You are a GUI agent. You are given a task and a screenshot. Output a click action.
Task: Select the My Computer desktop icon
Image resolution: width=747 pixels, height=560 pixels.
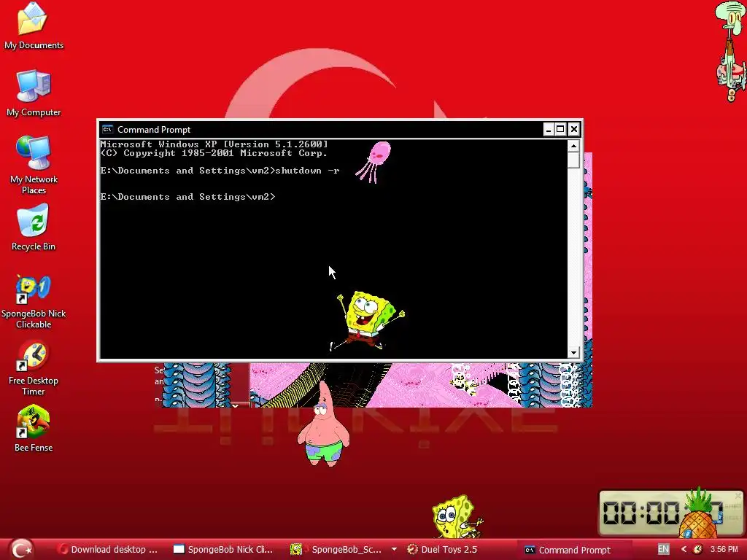(x=34, y=93)
